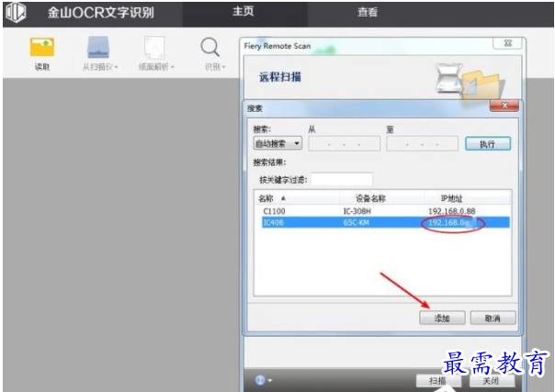Click the 金山OCR app logo icon
The width and height of the screenshot is (555, 392).
(16, 12)
